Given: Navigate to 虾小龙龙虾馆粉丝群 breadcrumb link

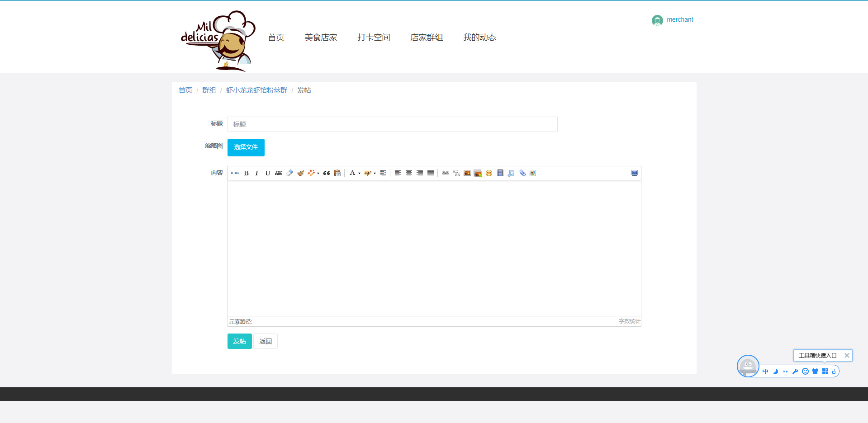Looking at the screenshot, I should (x=256, y=90).
